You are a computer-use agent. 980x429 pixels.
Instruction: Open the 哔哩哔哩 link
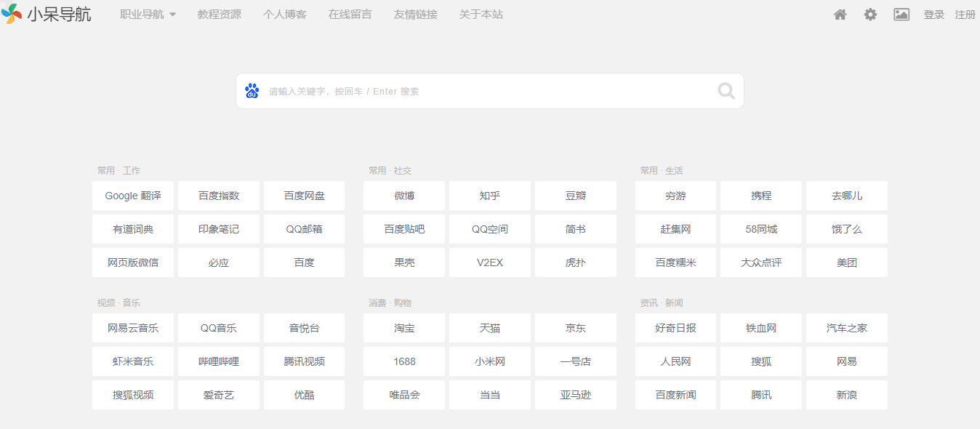point(219,361)
